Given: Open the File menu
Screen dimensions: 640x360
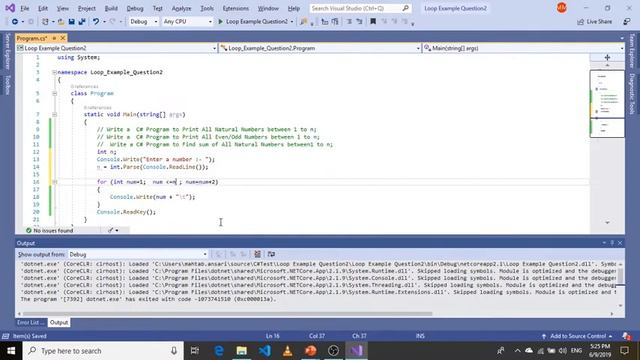Looking at the screenshot, I should (x=25, y=8).
